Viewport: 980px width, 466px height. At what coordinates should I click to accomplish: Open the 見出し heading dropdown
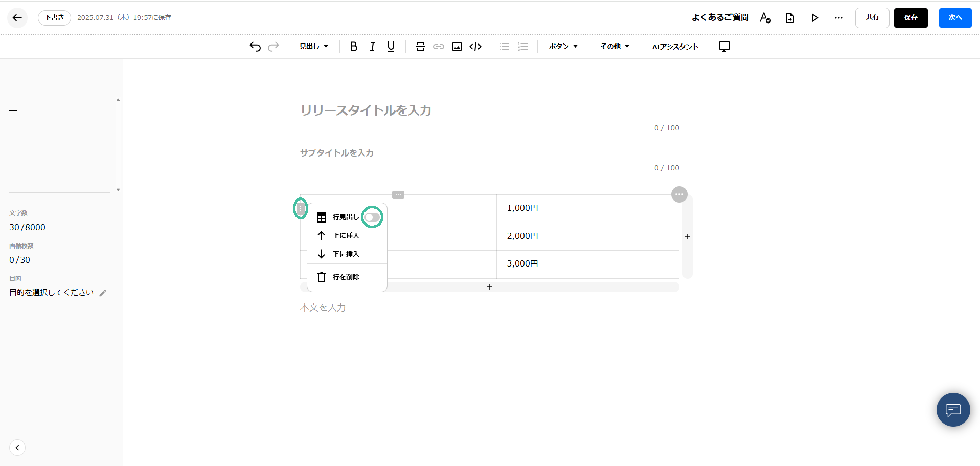tap(313, 46)
